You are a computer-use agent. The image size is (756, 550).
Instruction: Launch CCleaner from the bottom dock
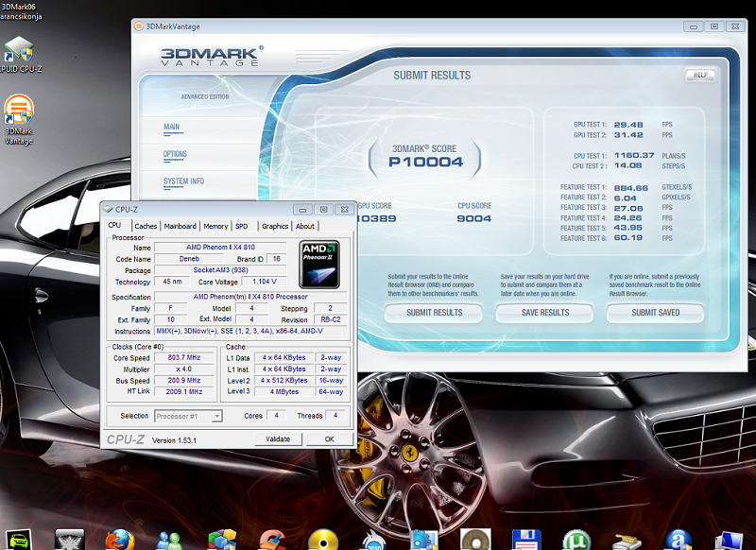click(x=272, y=541)
